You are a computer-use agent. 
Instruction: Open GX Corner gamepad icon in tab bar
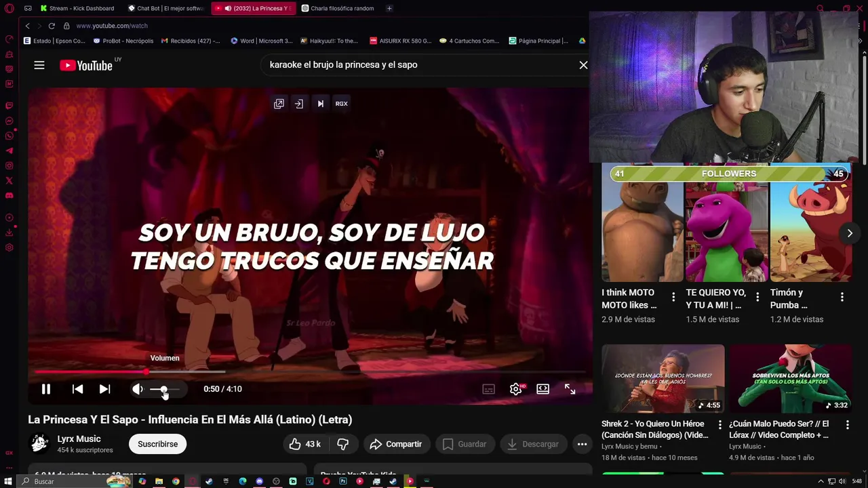pyautogui.click(x=28, y=8)
